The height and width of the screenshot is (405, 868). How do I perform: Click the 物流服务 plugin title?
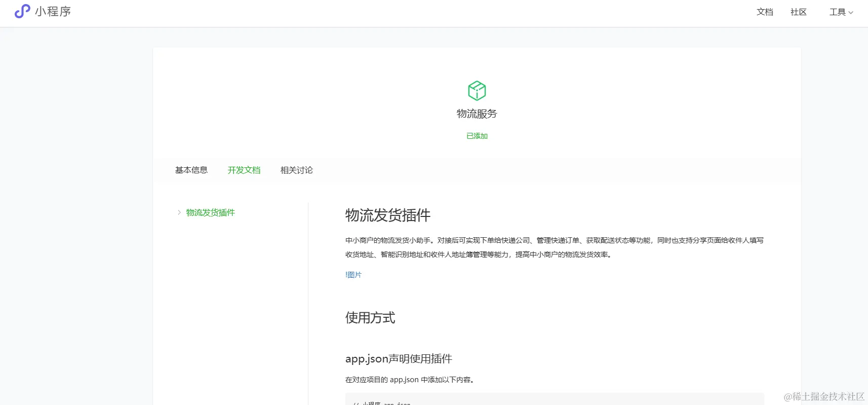pos(477,114)
